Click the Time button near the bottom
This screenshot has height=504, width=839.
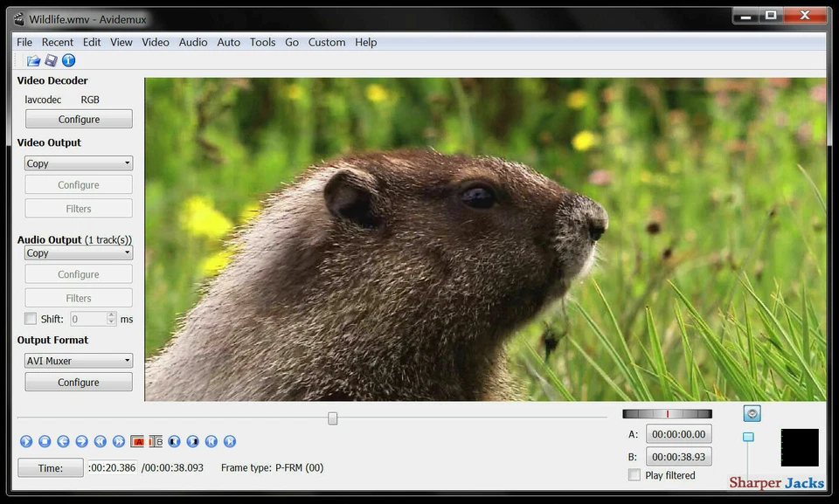point(50,467)
